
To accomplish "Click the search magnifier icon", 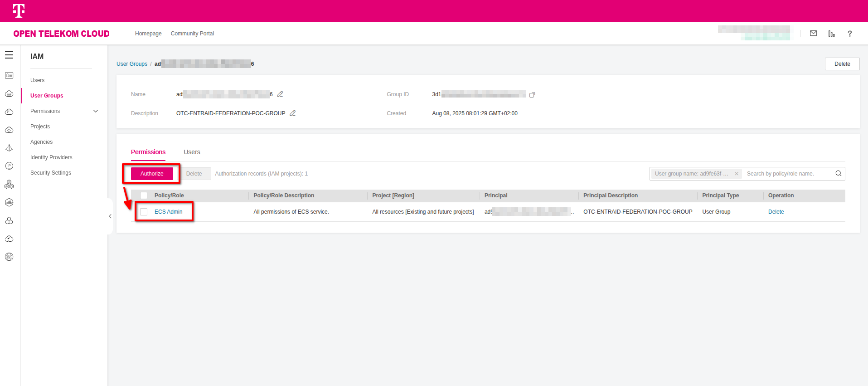I will [838, 174].
